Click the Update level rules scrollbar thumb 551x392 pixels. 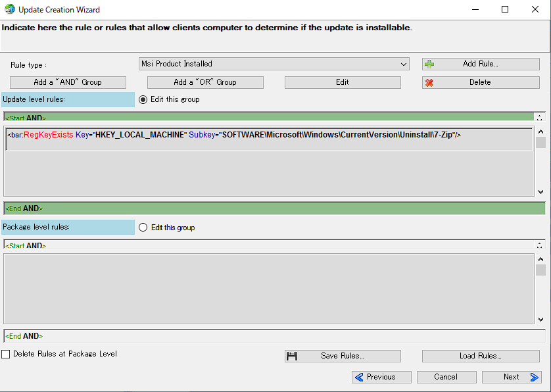point(541,142)
